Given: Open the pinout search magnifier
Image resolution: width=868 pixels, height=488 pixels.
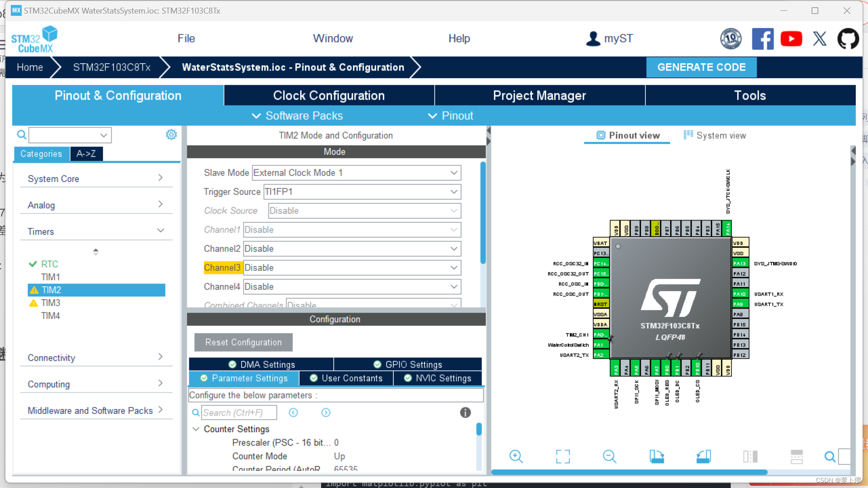Looking at the screenshot, I should tap(830, 456).
